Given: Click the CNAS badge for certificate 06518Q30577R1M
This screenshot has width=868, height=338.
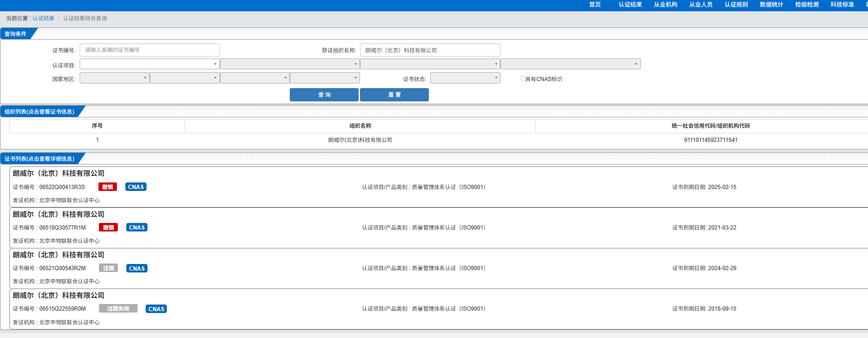Looking at the screenshot, I should tap(137, 228).
